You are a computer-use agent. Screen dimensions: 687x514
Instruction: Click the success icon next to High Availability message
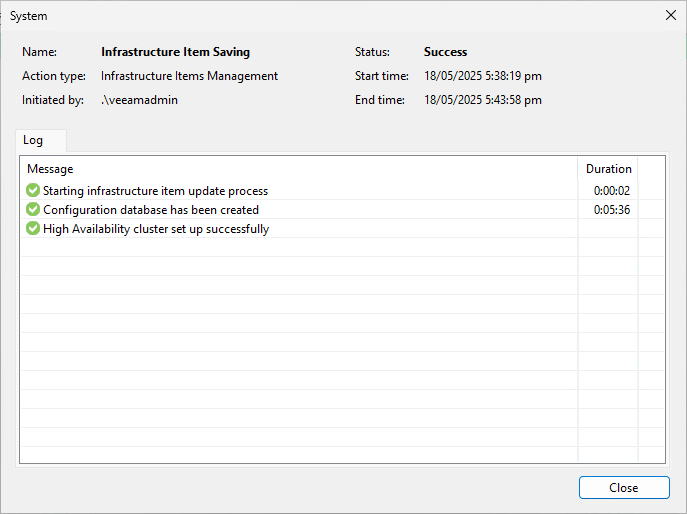33,229
